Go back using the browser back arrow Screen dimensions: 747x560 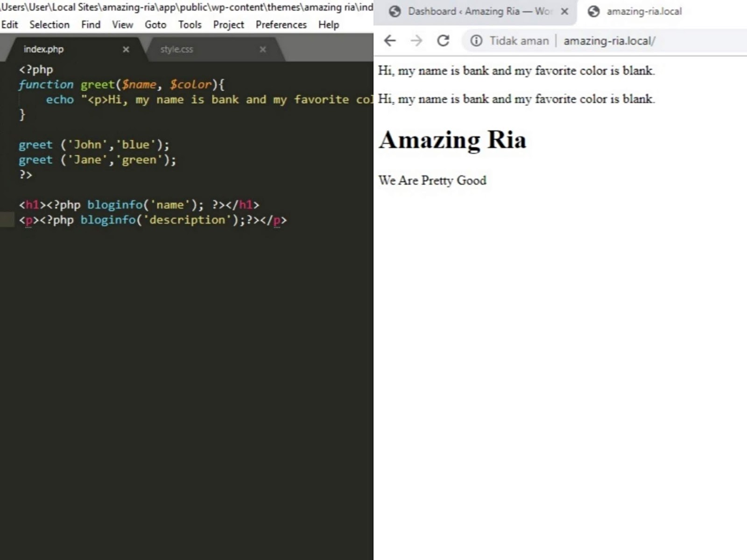[x=390, y=41]
